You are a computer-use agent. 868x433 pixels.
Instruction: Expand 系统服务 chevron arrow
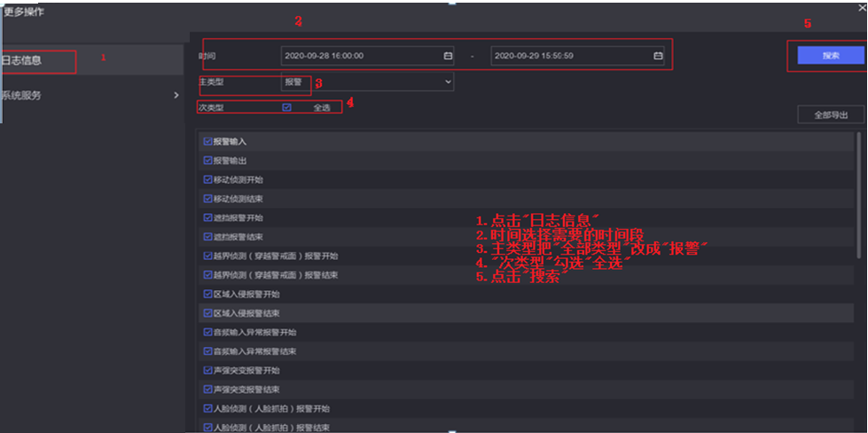coord(176,95)
